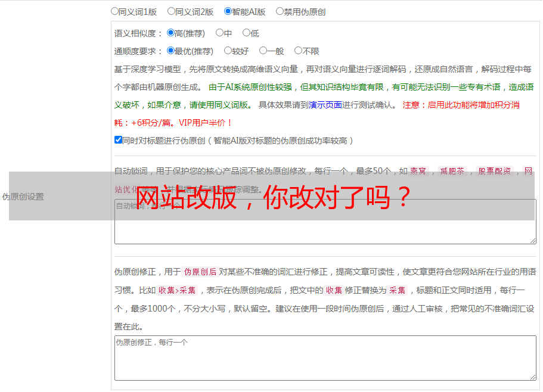Image resolution: width=543 pixels, height=392 pixels.
Task: Click the 语义相似度 label
Action: point(138,33)
